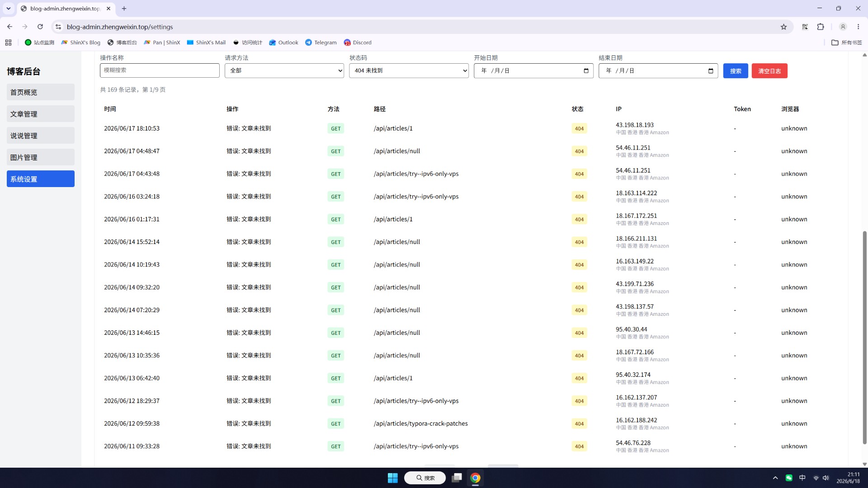Open the apps grid in bookmarks bar

(8, 42)
